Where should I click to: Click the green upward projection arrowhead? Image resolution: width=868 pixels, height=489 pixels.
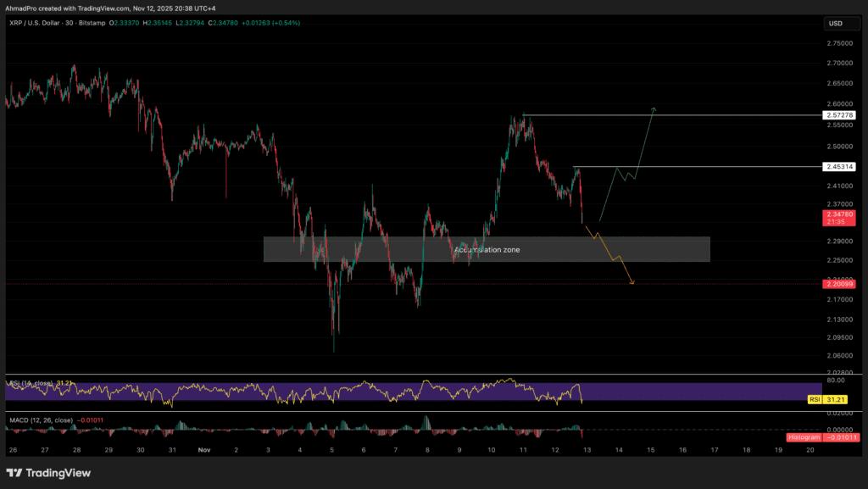click(654, 109)
